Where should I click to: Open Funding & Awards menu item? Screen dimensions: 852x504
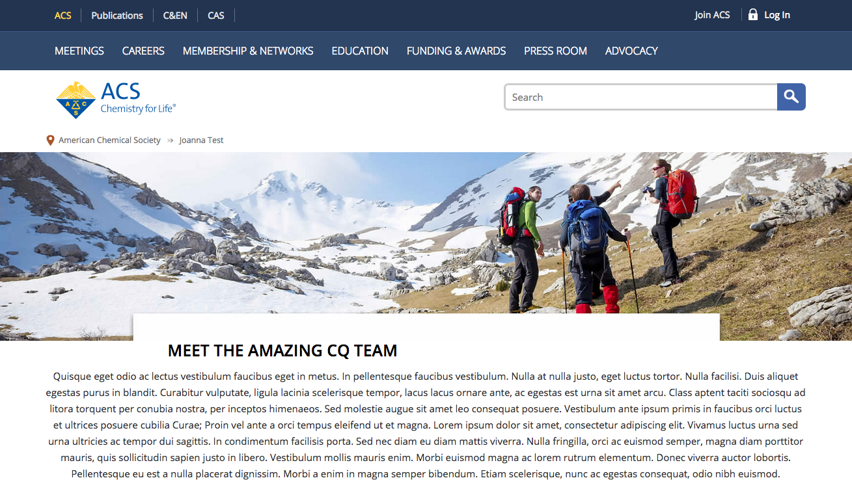click(x=456, y=51)
